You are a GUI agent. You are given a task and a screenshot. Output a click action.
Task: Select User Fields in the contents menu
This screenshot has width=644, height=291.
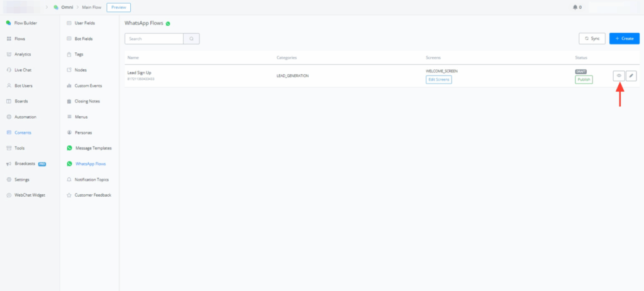[x=85, y=23]
